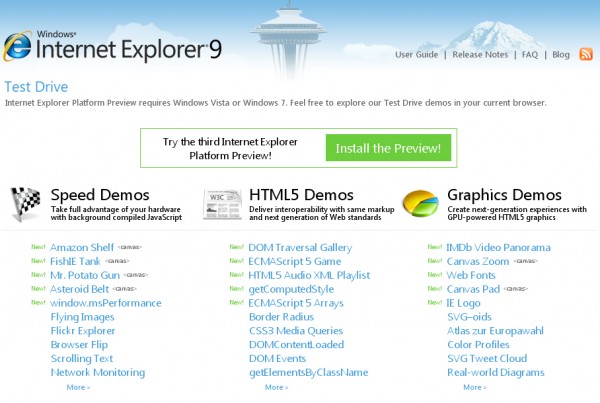Open the Border Radius demo
The image size is (600, 403).
(281, 317)
